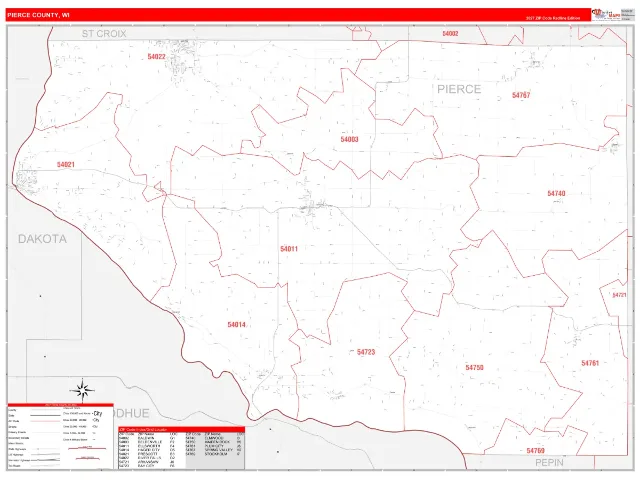Select ZIP code label 54022
The width and height of the screenshot is (640, 480).
click(x=156, y=57)
